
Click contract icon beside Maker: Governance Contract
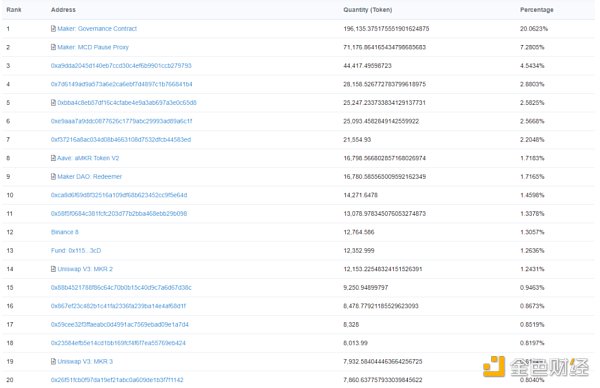(53, 29)
